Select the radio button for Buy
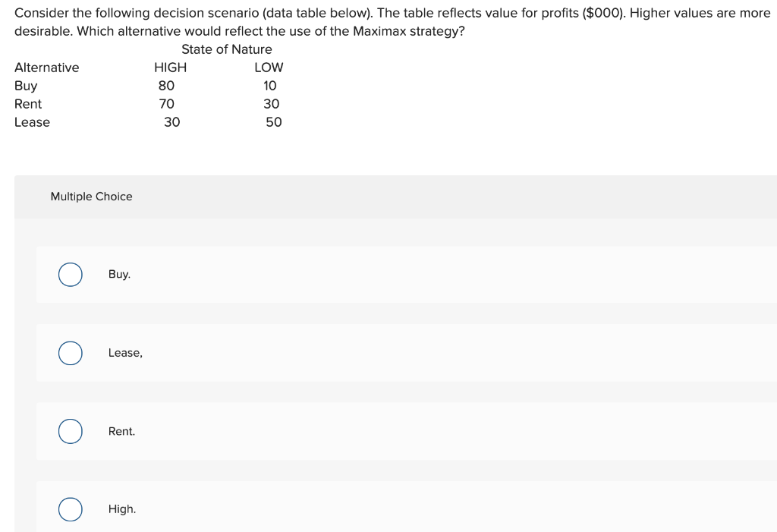This screenshot has width=777, height=532. pyautogui.click(x=70, y=275)
